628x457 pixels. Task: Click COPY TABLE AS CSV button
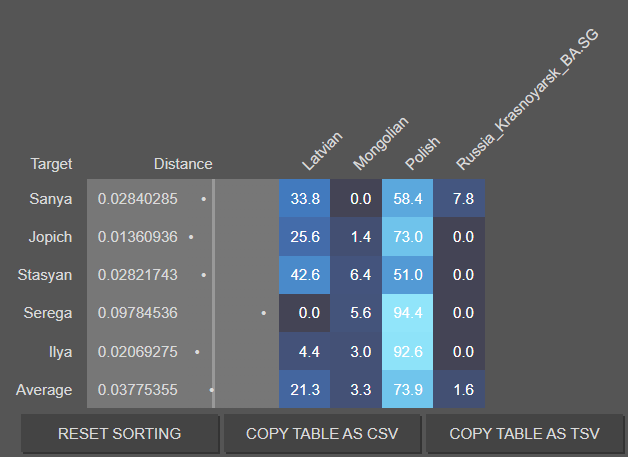[x=321, y=434]
